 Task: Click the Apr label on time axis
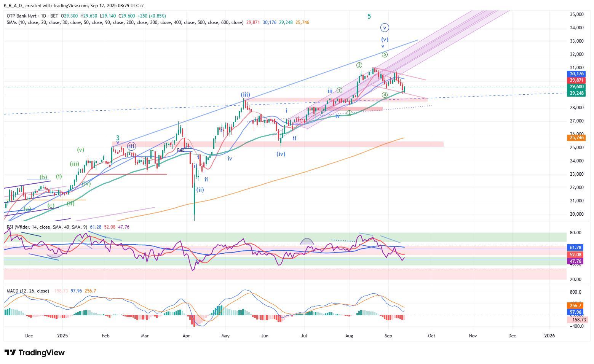[x=186, y=336]
